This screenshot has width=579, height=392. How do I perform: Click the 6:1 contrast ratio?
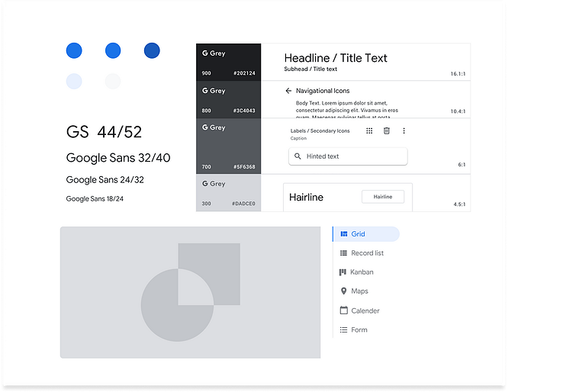[x=462, y=165]
